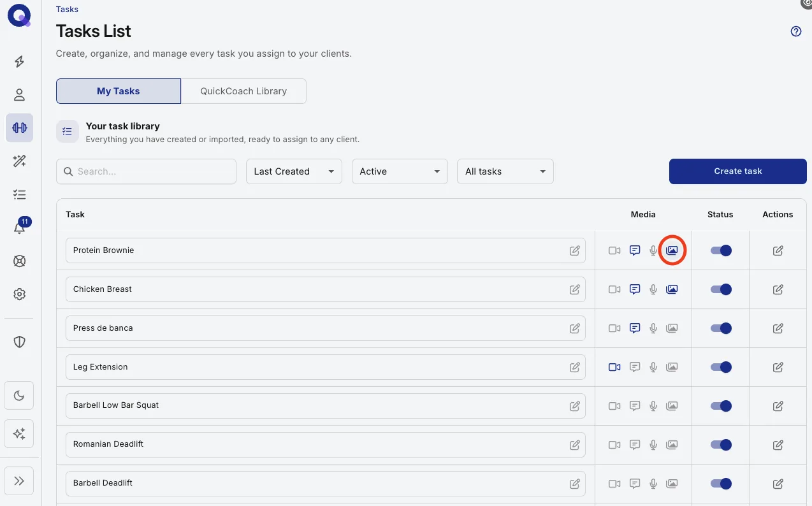Click Barbell Low Bar Squat microphone icon
The height and width of the screenshot is (506, 812).
tap(653, 406)
